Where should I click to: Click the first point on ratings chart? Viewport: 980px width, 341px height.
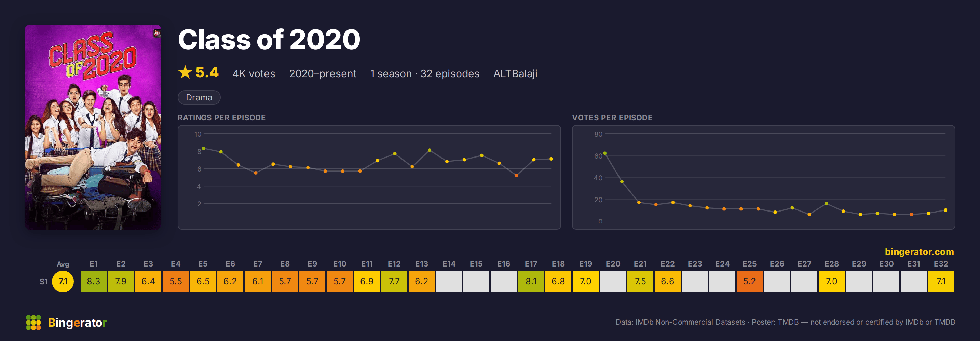coord(204,148)
